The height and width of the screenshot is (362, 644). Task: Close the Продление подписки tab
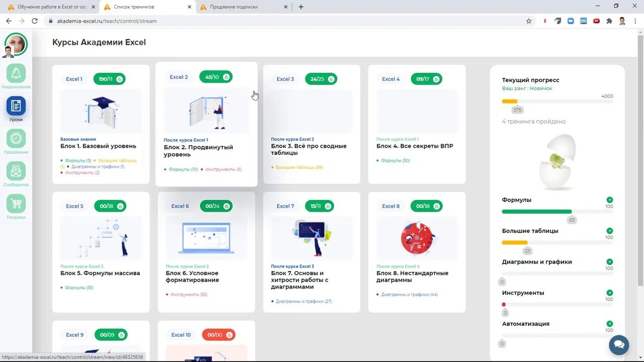click(x=286, y=7)
